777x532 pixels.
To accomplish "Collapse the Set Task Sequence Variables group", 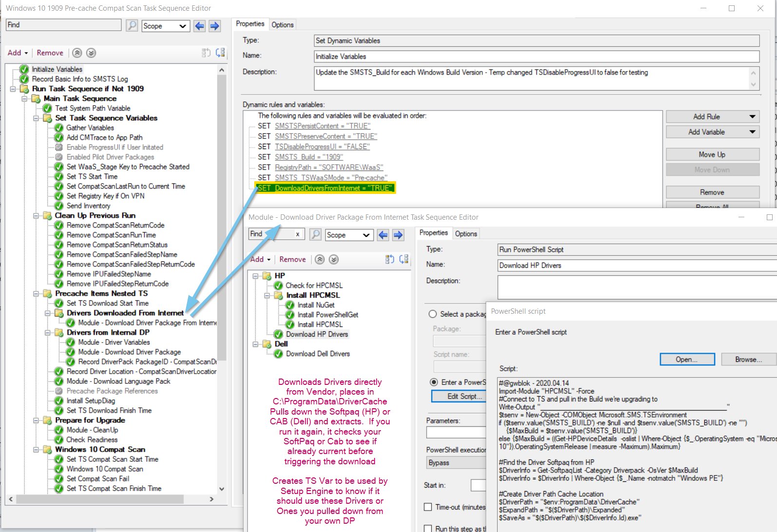I will [36, 118].
